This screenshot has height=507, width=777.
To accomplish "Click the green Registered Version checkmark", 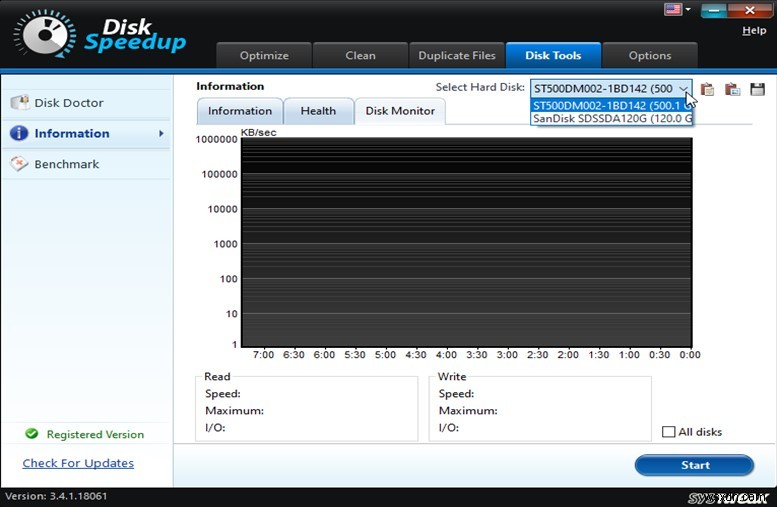I will (32, 434).
